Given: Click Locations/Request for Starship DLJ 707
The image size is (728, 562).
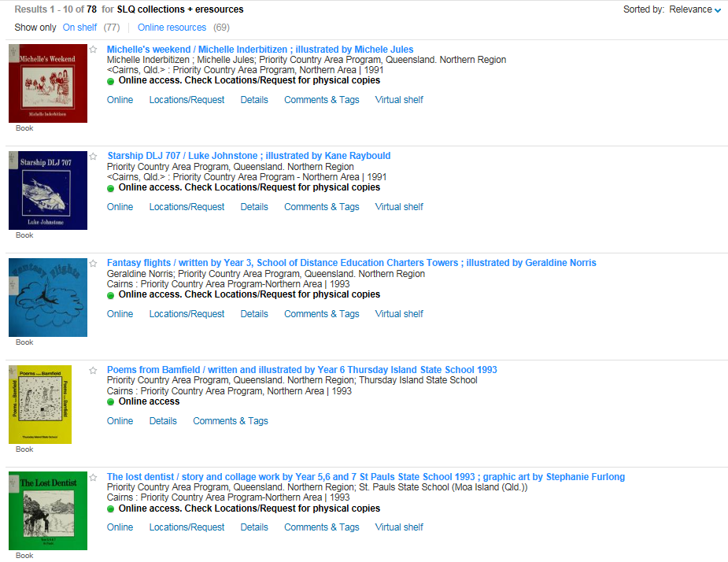Looking at the screenshot, I should [187, 206].
